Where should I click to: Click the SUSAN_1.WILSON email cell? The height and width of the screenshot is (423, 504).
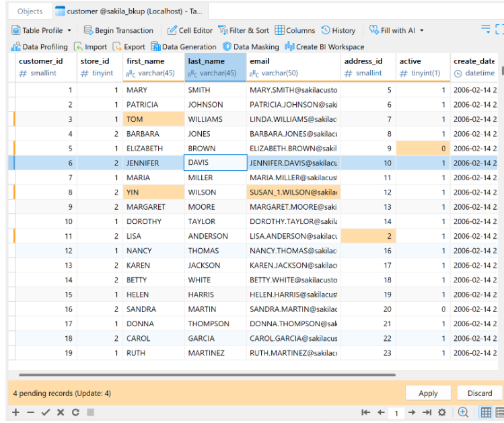coord(293,192)
